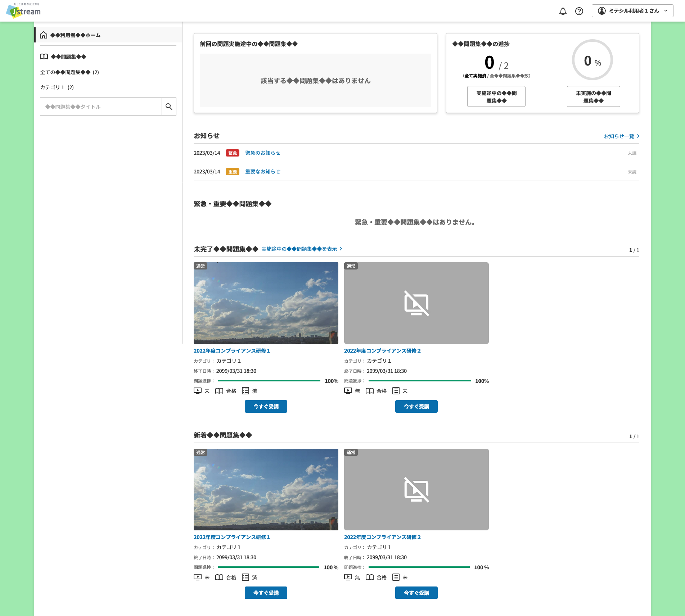Click list 済 icon of 未完了 研修１ card
The width and height of the screenshot is (685, 616).
click(x=245, y=391)
